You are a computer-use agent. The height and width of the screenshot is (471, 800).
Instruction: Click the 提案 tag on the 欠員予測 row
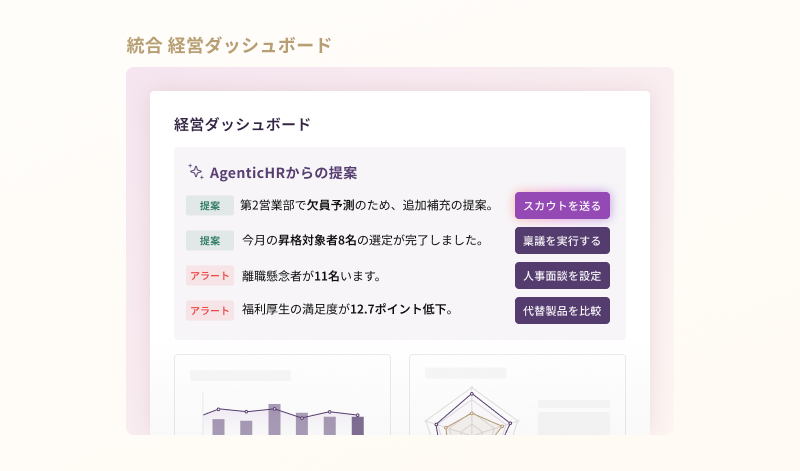point(209,206)
